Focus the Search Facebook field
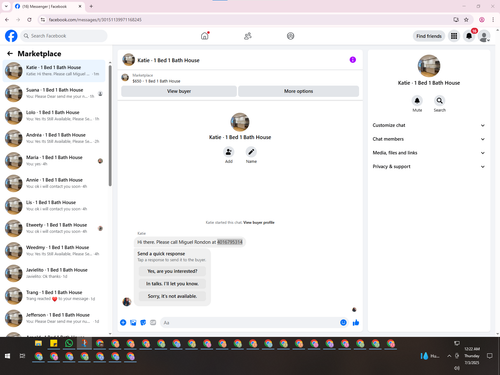This screenshot has width=500, height=375. coord(64,36)
